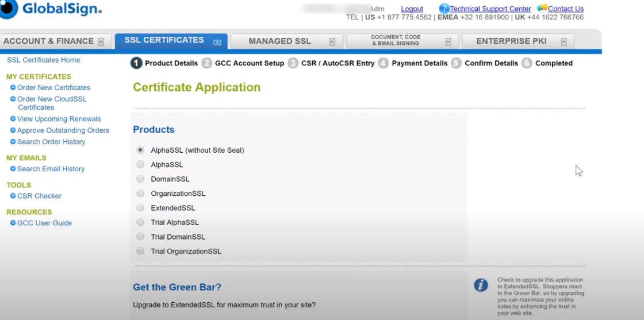
Task: Click the Products section heading
Action: pos(154,130)
